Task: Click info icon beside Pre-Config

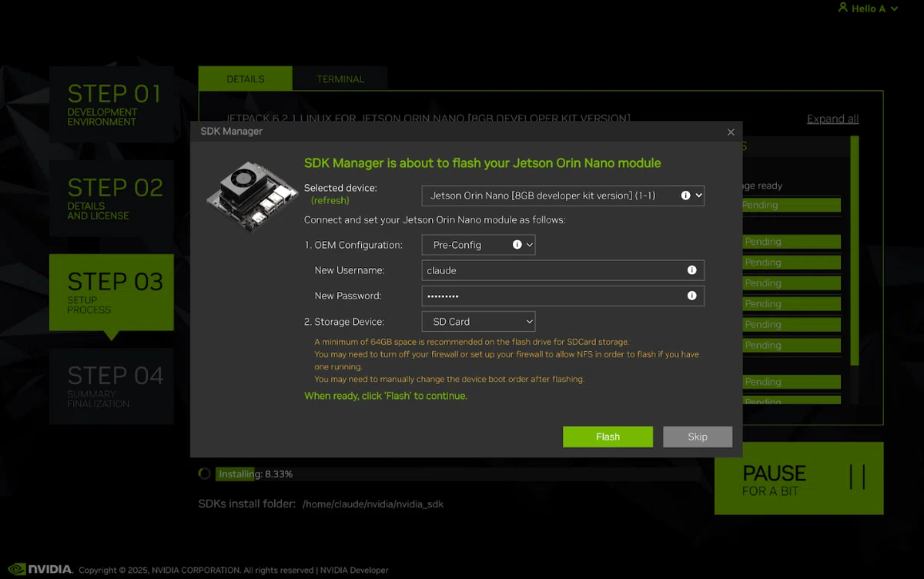Action: [x=517, y=245]
